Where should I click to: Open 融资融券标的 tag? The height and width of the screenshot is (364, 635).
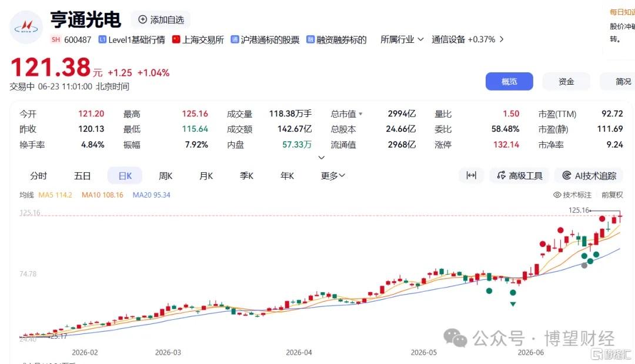coord(336,39)
